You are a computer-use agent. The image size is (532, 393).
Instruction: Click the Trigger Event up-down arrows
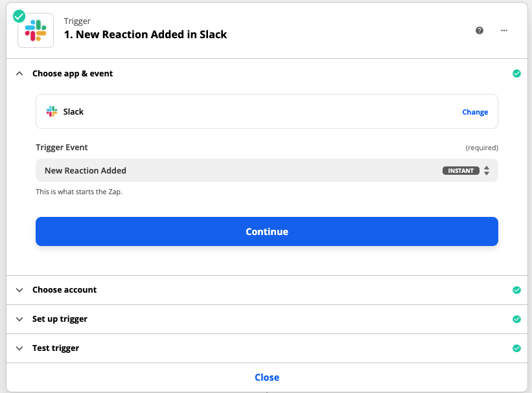pos(487,171)
